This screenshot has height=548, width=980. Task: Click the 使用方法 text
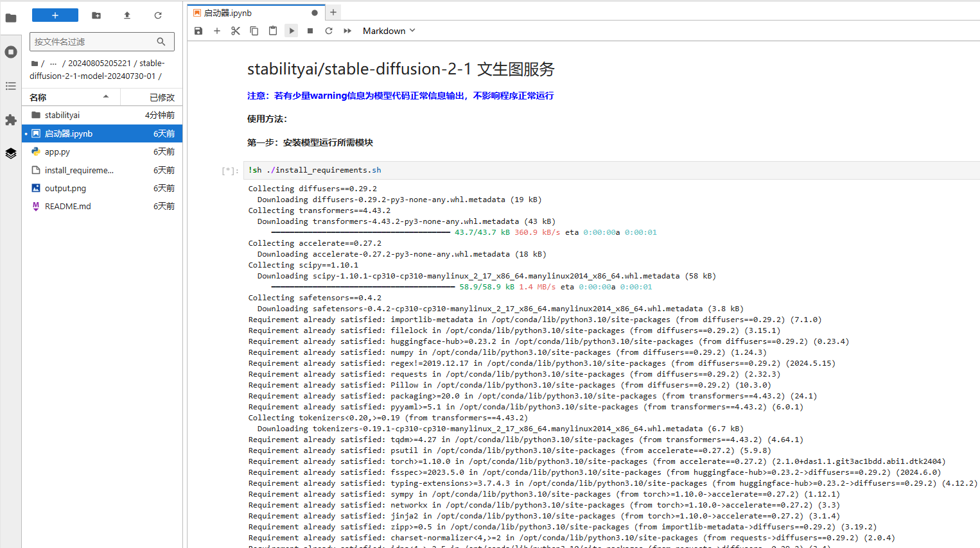267,119
